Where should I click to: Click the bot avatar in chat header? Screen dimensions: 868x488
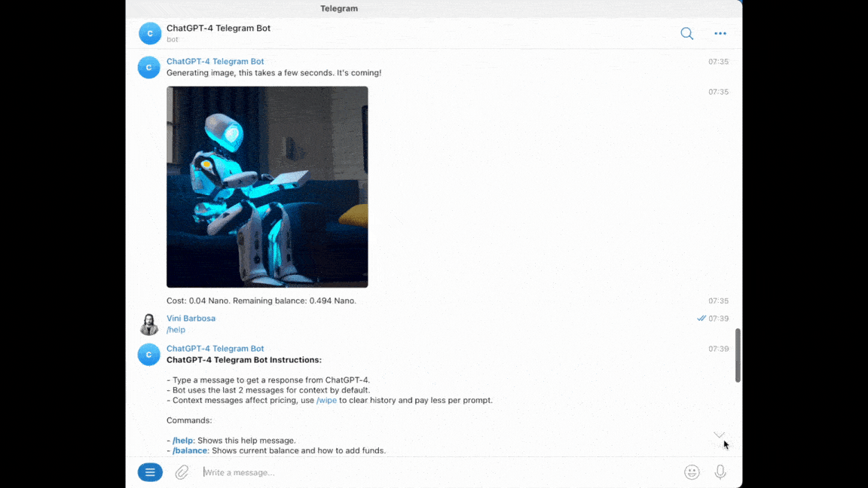point(150,33)
